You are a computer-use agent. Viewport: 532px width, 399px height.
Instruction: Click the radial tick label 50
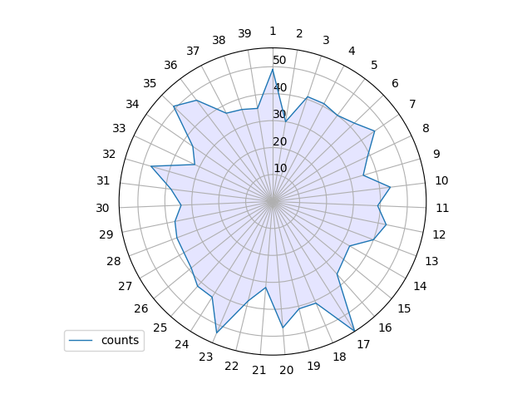279,60
